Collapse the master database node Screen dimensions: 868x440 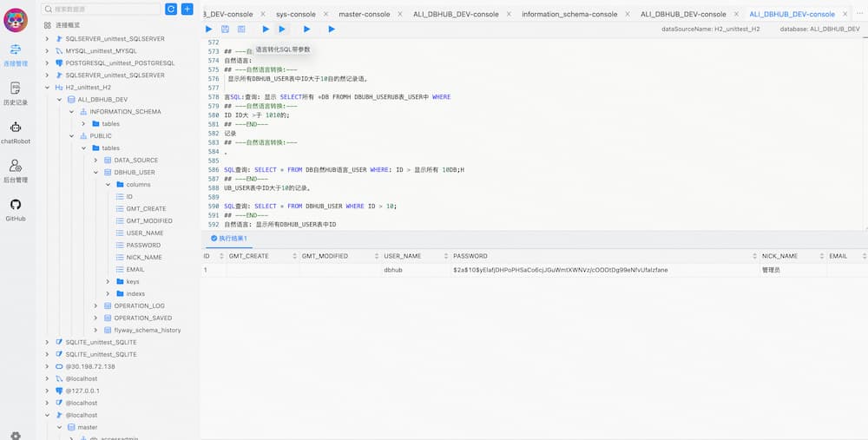click(59, 427)
